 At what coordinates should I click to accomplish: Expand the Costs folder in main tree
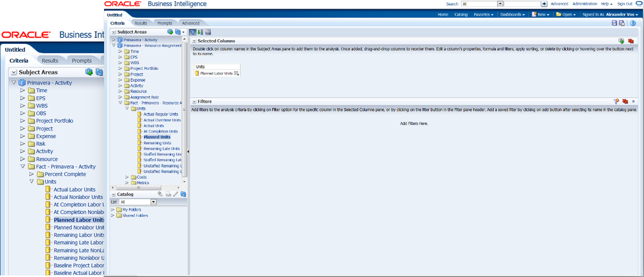coord(127,177)
